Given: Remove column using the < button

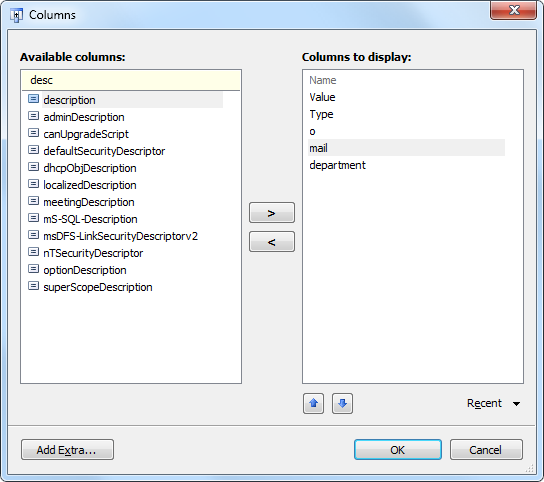Looking at the screenshot, I should pos(272,242).
